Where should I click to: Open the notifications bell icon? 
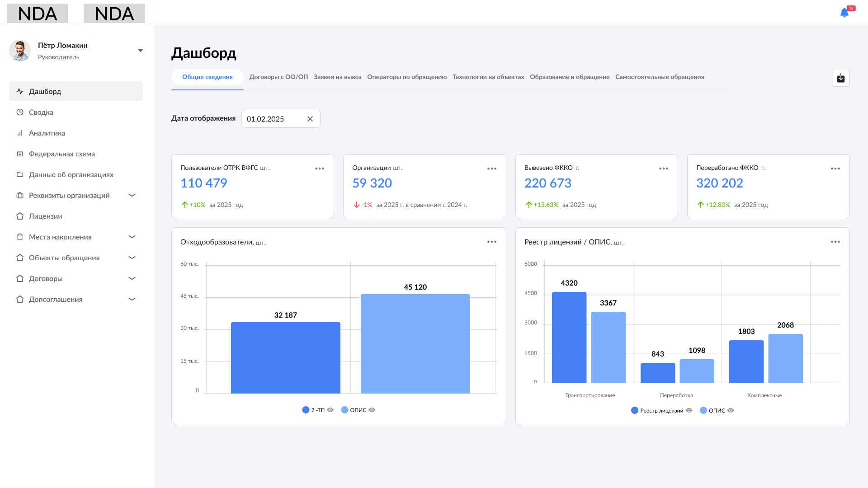pyautogui.click(x=844, y=13)
